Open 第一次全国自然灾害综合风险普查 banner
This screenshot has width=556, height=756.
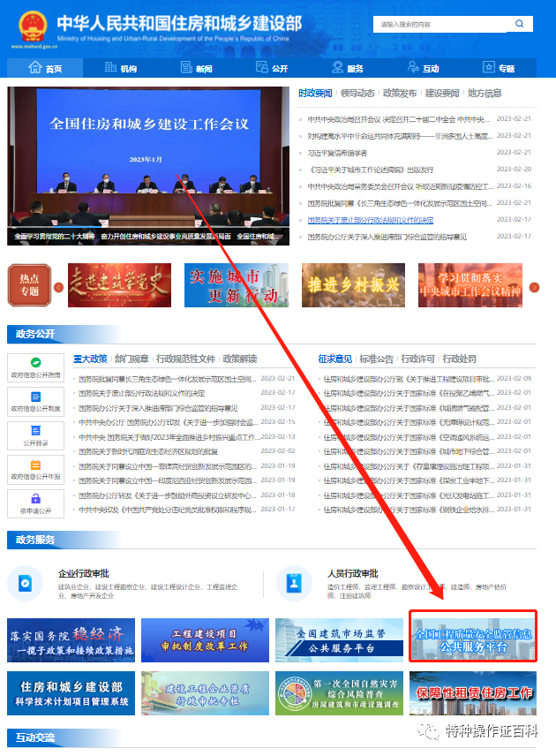[x=339, y=693]
